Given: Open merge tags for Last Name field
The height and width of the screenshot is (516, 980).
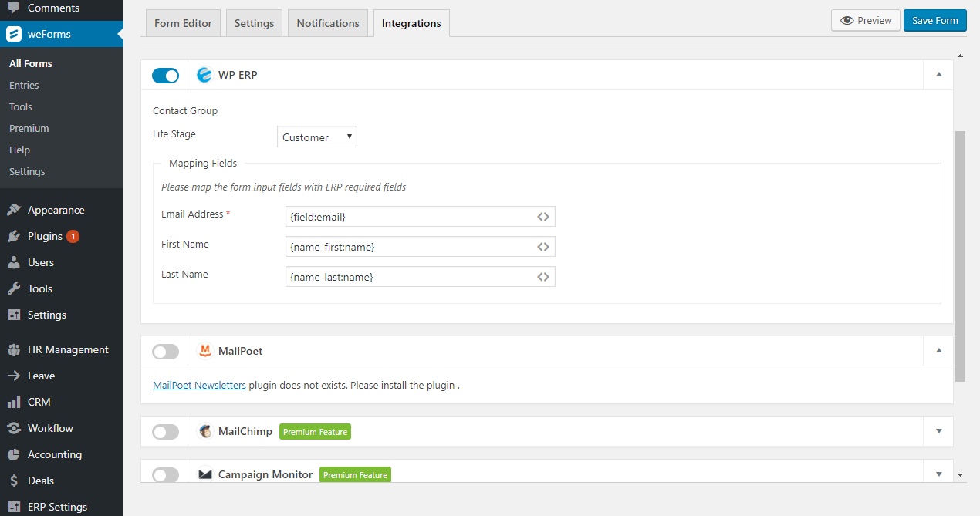Looking at the screenshot, I should click(x=542, y=276).
